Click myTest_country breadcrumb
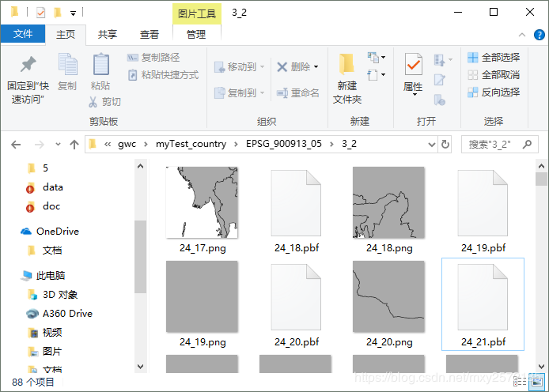The width and height of the screenshot is (549, 392). pos(191,144)
